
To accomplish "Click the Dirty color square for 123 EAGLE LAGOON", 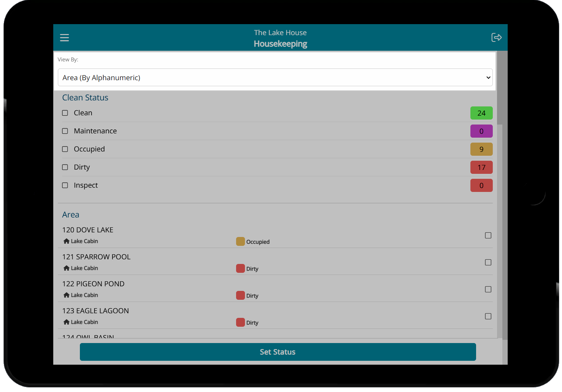I will point(240,322).
